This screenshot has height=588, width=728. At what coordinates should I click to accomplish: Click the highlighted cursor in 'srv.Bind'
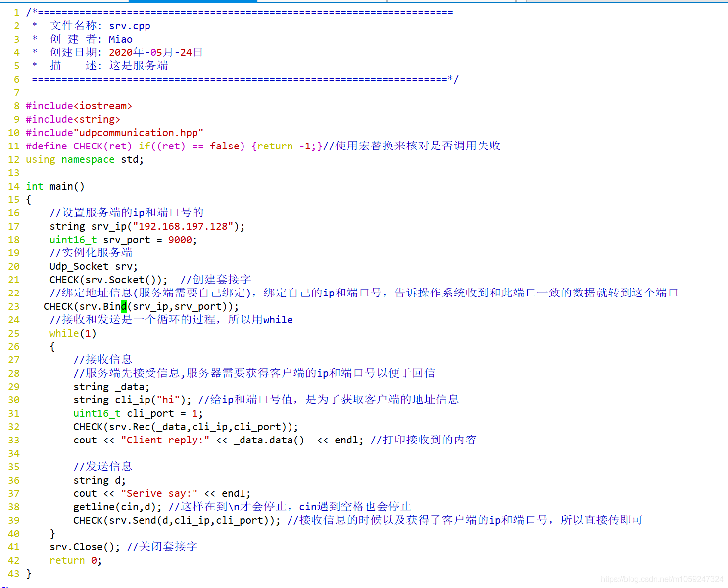tap(124, 306)
